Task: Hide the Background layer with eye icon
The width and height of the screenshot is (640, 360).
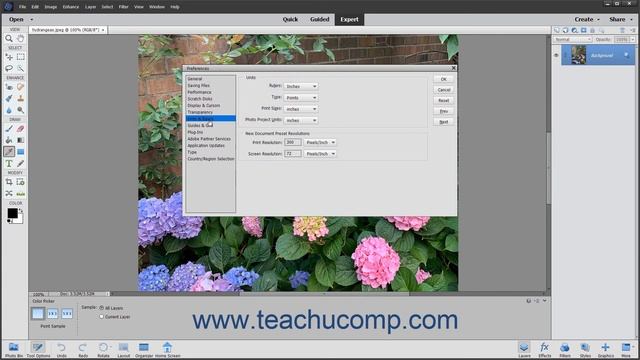Action: point(556,55)
